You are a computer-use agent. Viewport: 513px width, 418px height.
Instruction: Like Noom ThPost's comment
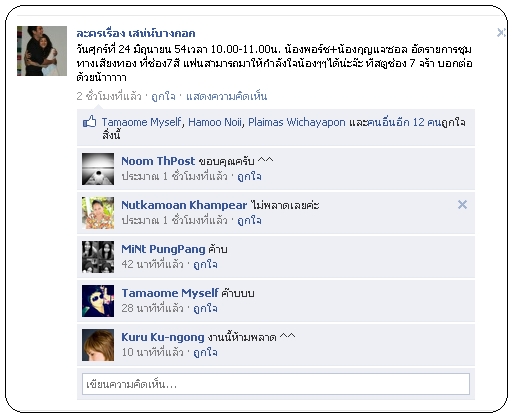click(x=249, y=176)
